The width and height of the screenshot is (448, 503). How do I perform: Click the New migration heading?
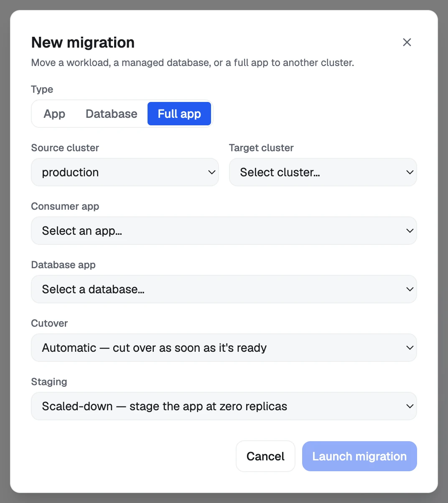coord(83,42)
